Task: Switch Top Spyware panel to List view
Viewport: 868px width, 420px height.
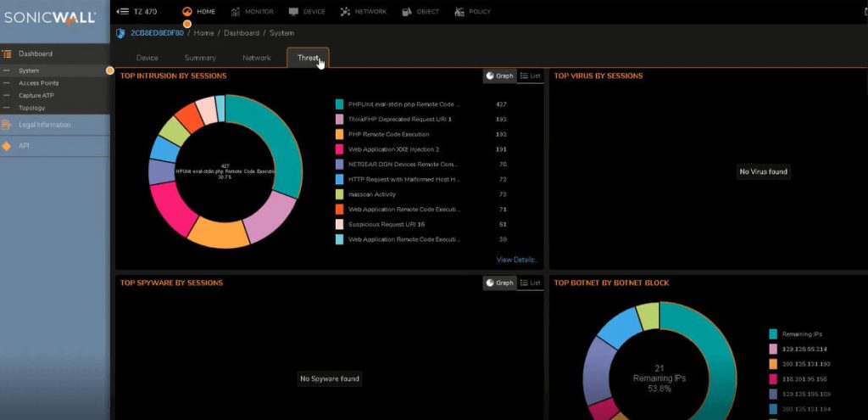Action: 531,283
